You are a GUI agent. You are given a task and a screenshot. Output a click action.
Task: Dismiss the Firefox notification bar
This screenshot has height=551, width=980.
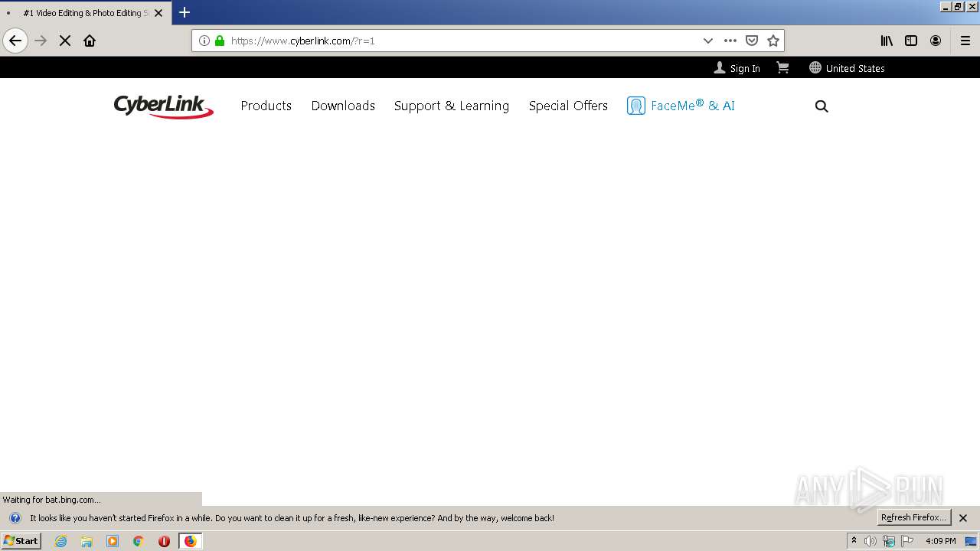click(963, 518)
